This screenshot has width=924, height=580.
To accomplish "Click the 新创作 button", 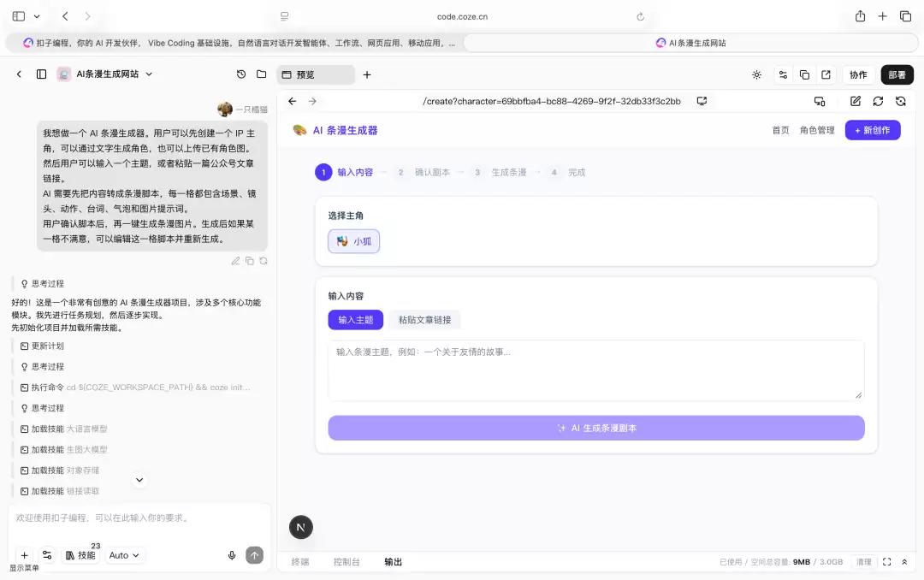I will tap(872, 130).
